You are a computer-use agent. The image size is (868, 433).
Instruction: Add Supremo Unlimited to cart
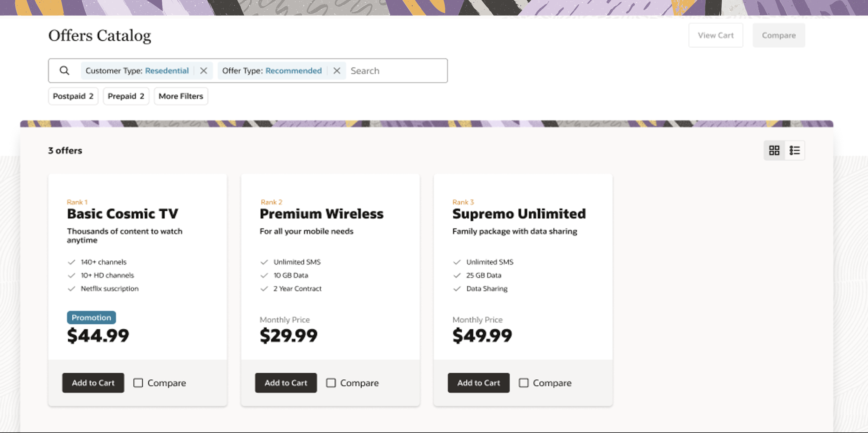(478, 383)
